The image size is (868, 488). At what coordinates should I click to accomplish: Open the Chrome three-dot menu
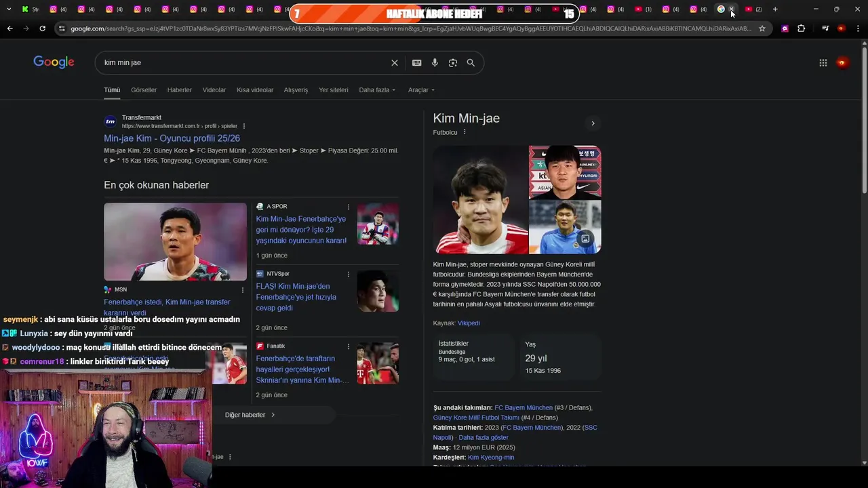click(x=858, y=28)
